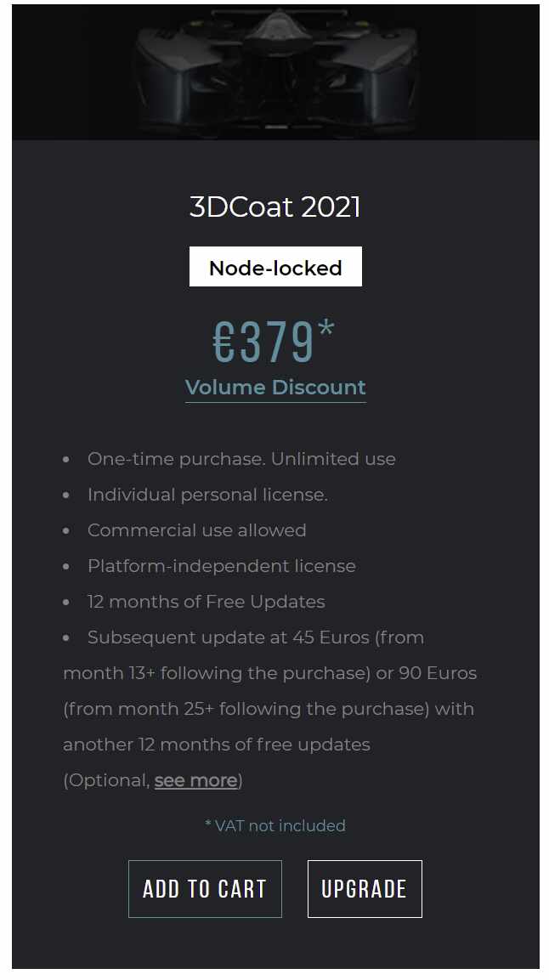This screenshot has width=549, height=980.
Task: Click the dark car product image
Action: [x=275, y=71]
